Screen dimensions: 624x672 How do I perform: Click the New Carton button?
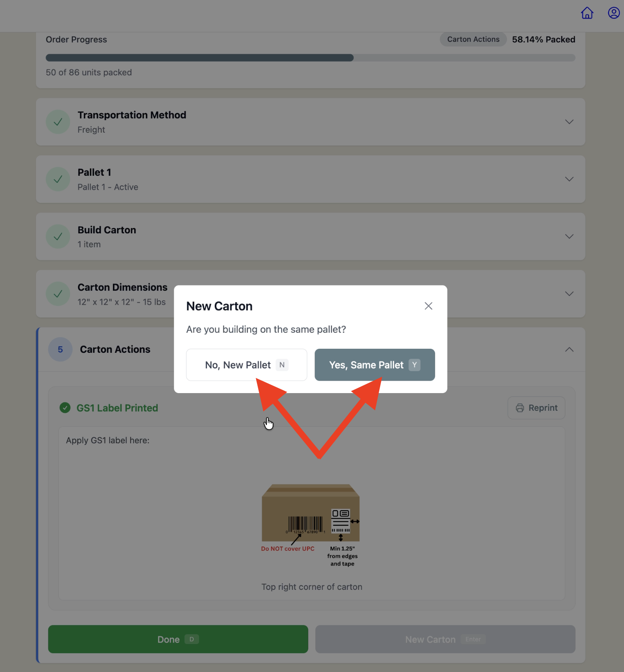point(445,639)
